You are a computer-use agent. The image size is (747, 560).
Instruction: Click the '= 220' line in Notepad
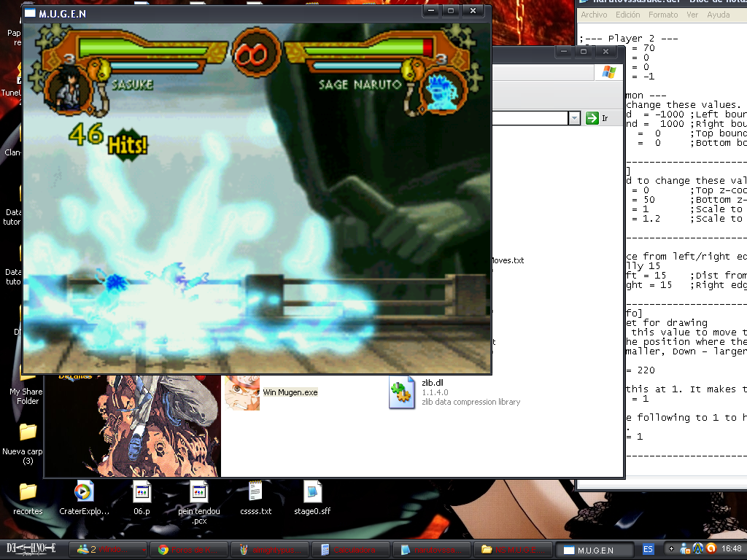point(640,370)
